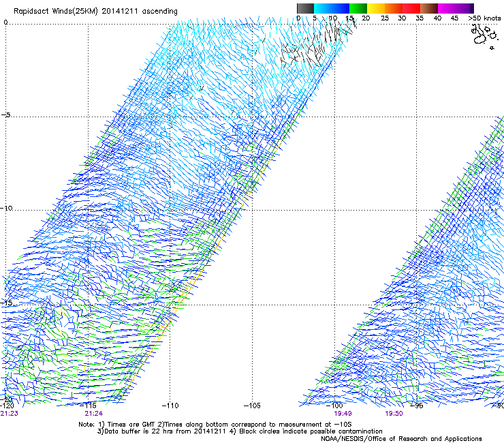Click the red 30-35 knots legend segment
This screenshot has width=504, height=443.
coord(411,8)
